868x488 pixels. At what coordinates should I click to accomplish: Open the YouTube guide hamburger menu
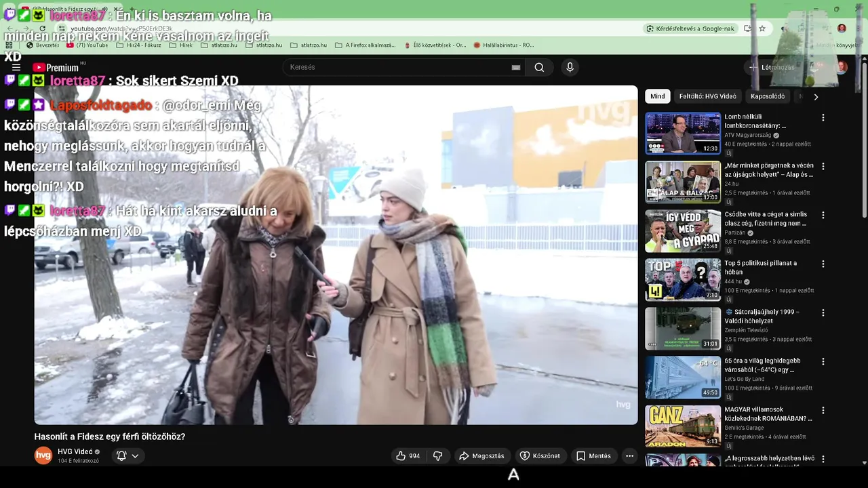pos(16,67)
